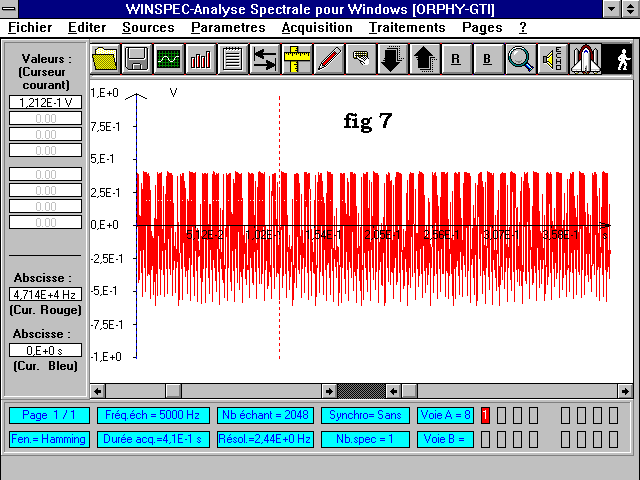Viewport: 640px width, 480px height.
Task: Open the window system menu box
Action: tap(9, 9)
